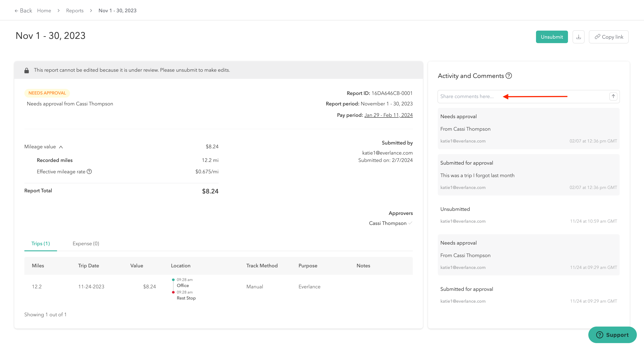Click the Effective mileage rate info icon
The height and width of the screenshot is (348, 644).
89,172
